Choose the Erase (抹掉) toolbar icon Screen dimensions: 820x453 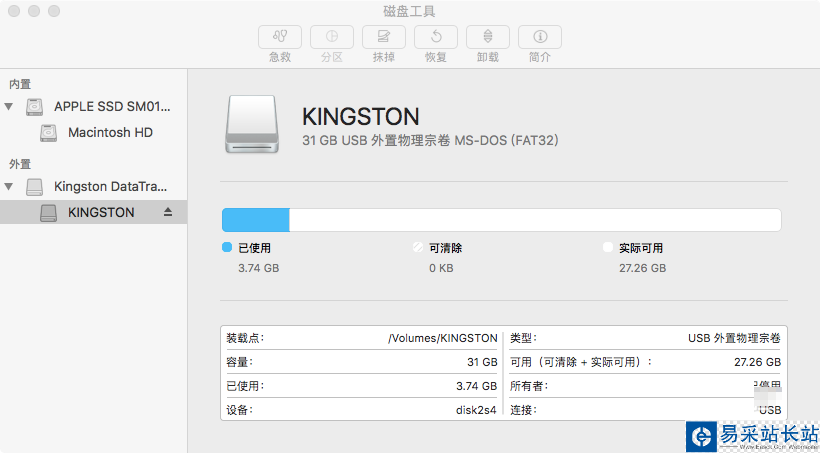pyautogui.click(x=383, y=37)
